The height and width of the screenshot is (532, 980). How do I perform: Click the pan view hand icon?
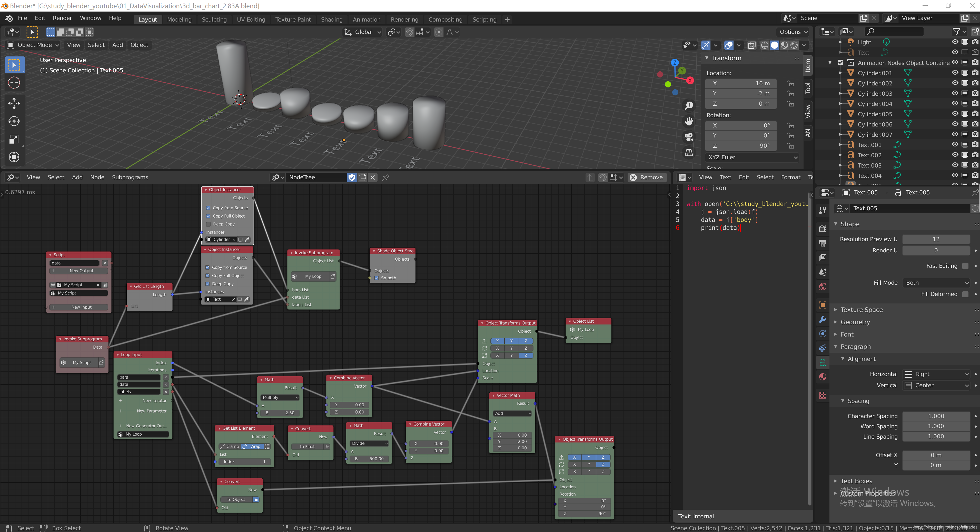pos(689,121)
